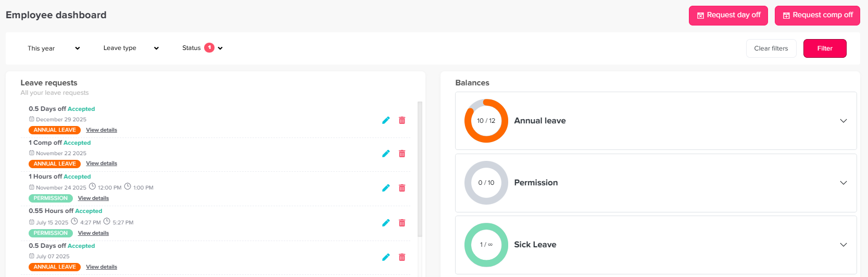The height and width of the screenshot is (277, 868).
Task: Edit the November 24 hours off request
Action: point(386,188)
